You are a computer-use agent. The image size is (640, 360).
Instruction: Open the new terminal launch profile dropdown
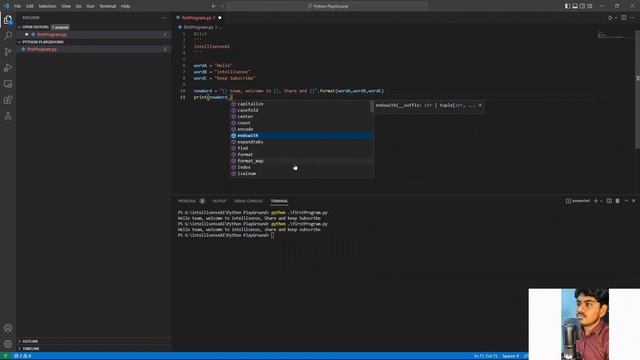pyautogui.click(x=601, y=201)
